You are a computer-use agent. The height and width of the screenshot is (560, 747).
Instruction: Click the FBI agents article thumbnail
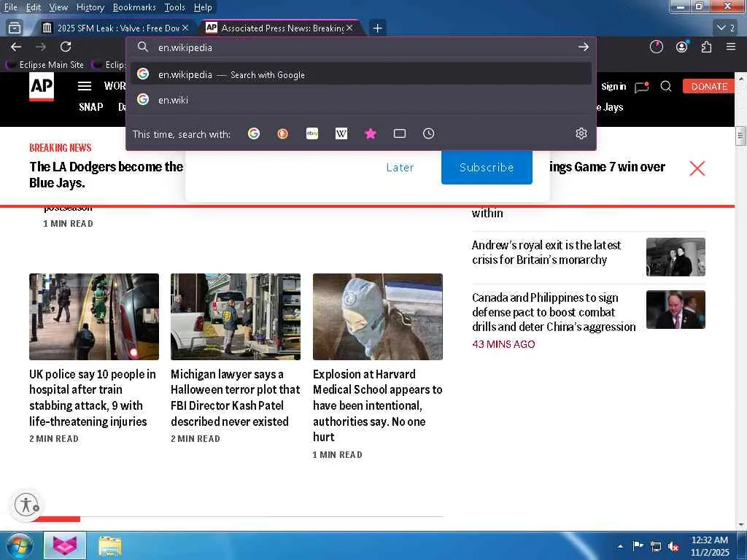[x=236, y=316]
